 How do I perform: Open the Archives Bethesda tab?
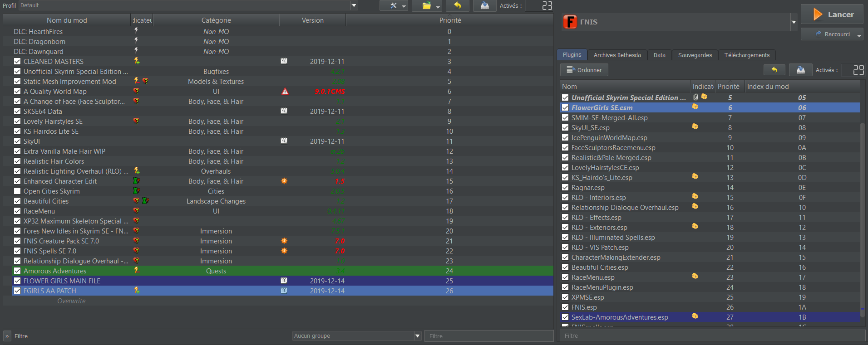pos(617,55)
